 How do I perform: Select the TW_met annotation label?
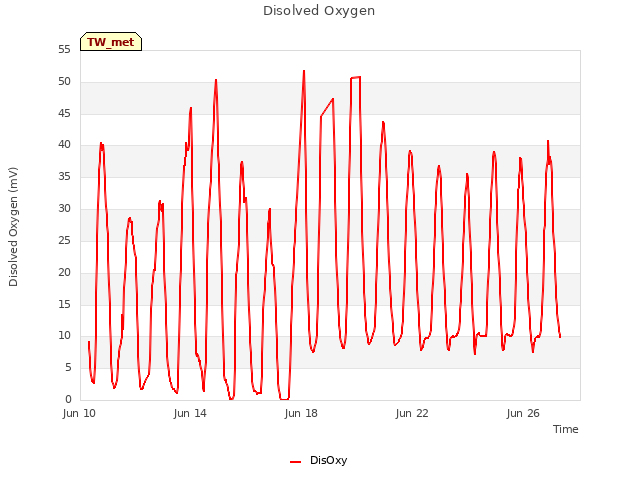pos(111,42)
